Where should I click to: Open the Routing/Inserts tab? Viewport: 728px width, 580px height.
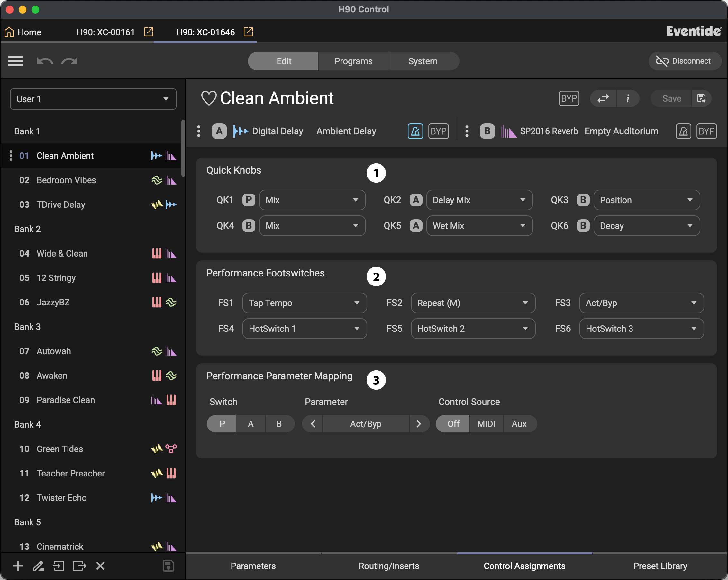tap(389, 566)
